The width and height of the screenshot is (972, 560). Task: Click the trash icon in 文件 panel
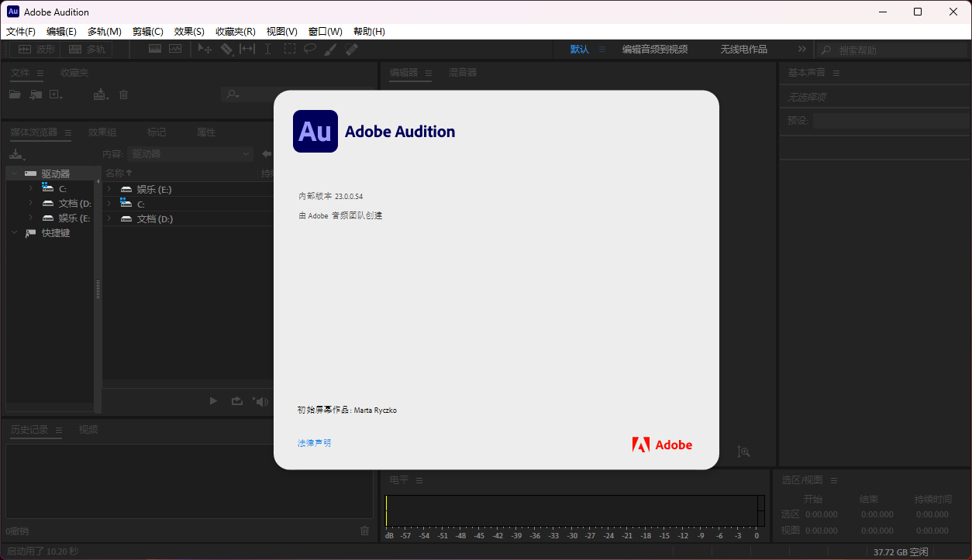pos(123,94)
